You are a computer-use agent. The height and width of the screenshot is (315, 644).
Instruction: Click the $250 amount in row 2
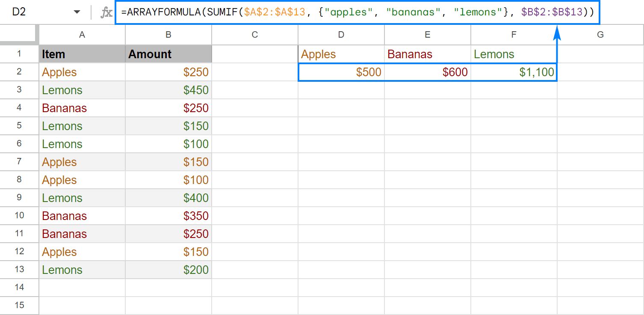click(x=168, y=72)
